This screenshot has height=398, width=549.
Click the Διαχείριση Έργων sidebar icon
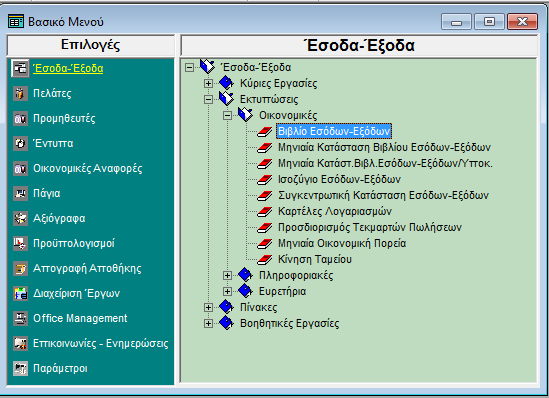coord(20,293)
